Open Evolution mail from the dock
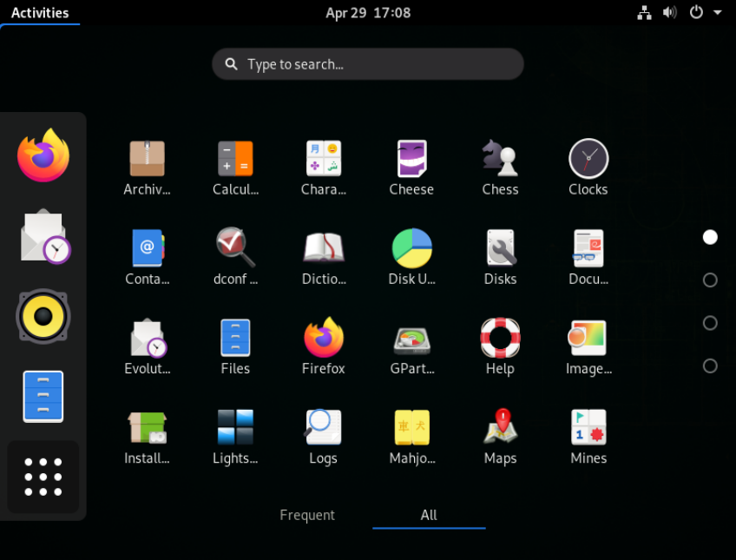 click(x=44, y=236)
